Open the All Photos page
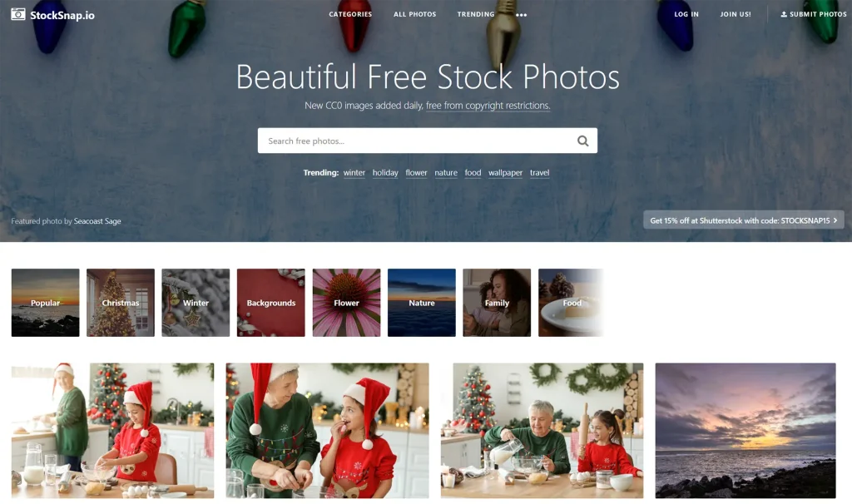 (414, 15)
